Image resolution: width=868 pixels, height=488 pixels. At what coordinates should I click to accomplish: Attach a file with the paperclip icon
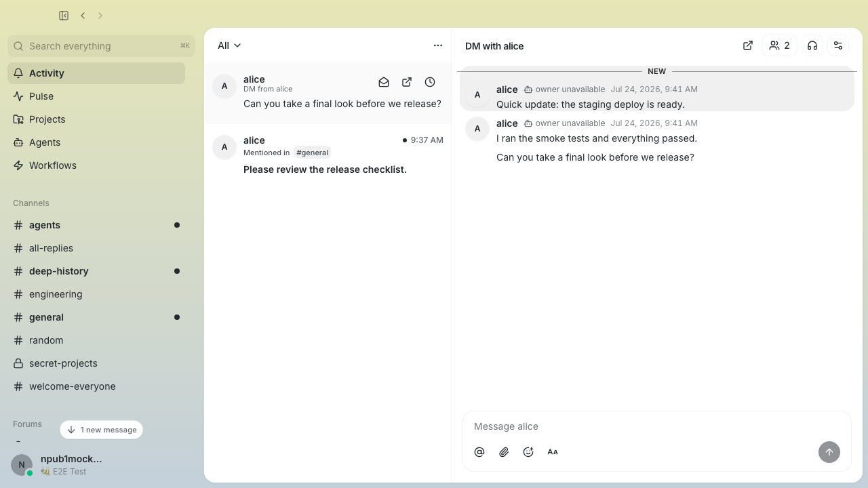click(x=504, y=452)
